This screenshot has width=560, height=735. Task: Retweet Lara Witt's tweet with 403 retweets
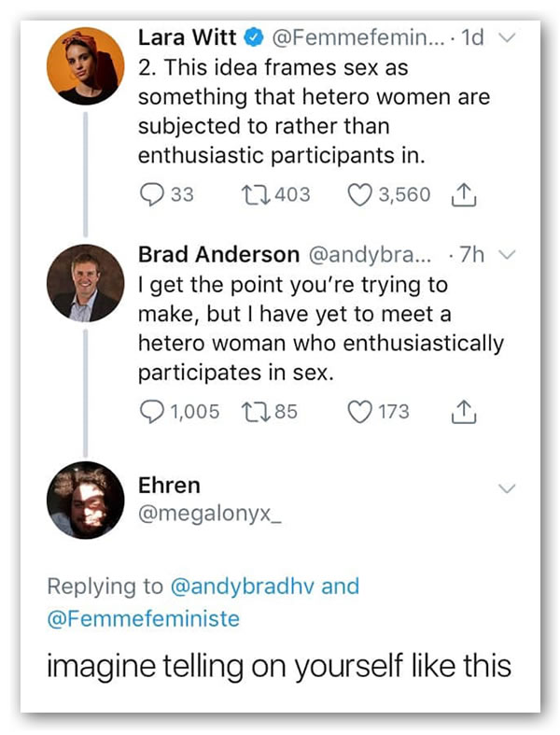point(252,194)
